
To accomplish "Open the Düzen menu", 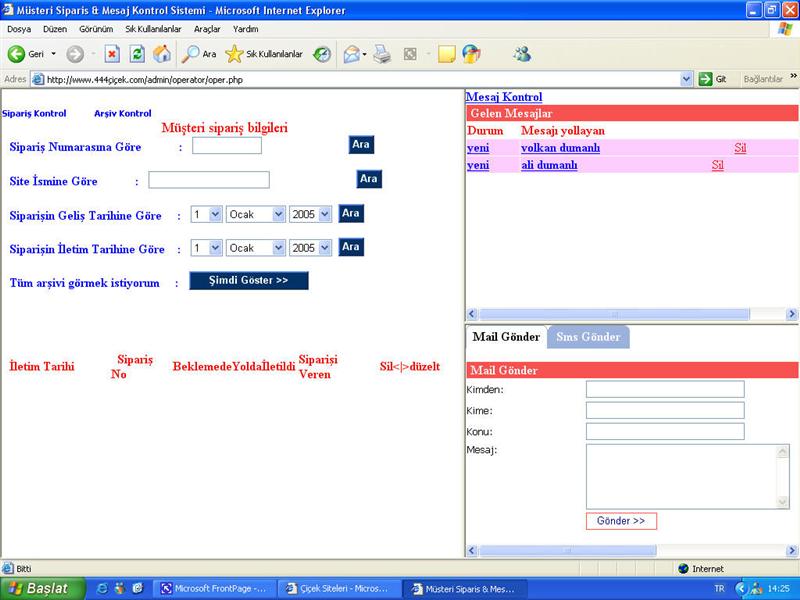I will (55, 29).
